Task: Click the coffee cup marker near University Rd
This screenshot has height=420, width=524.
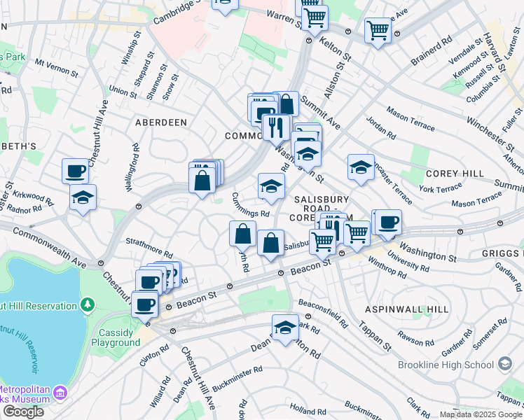Action: point(388,223)
